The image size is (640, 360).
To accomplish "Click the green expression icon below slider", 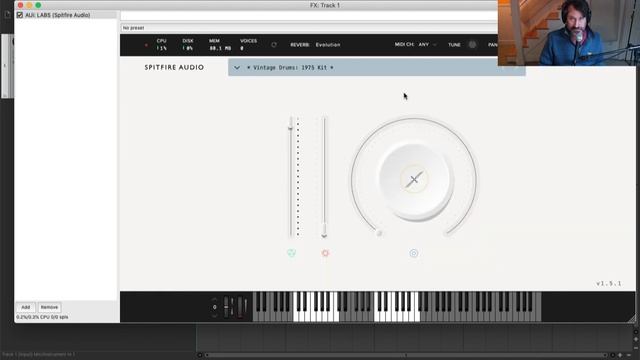I will click(291, 253).
